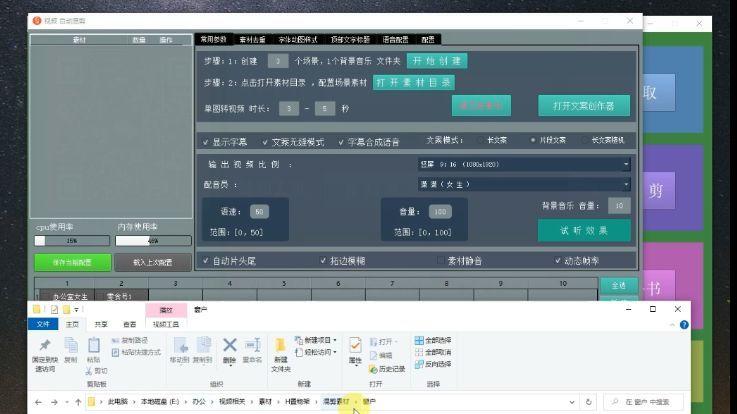This screenshot has height=414, width=737.
Task: Click the Copy (复制) ribbon icon
Action: click(71, 345)
